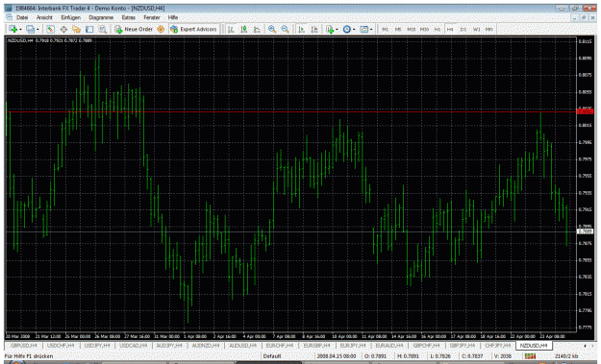Expand the Periods clock dropdown arrow
601x364 pixels.
pos(354,30)
